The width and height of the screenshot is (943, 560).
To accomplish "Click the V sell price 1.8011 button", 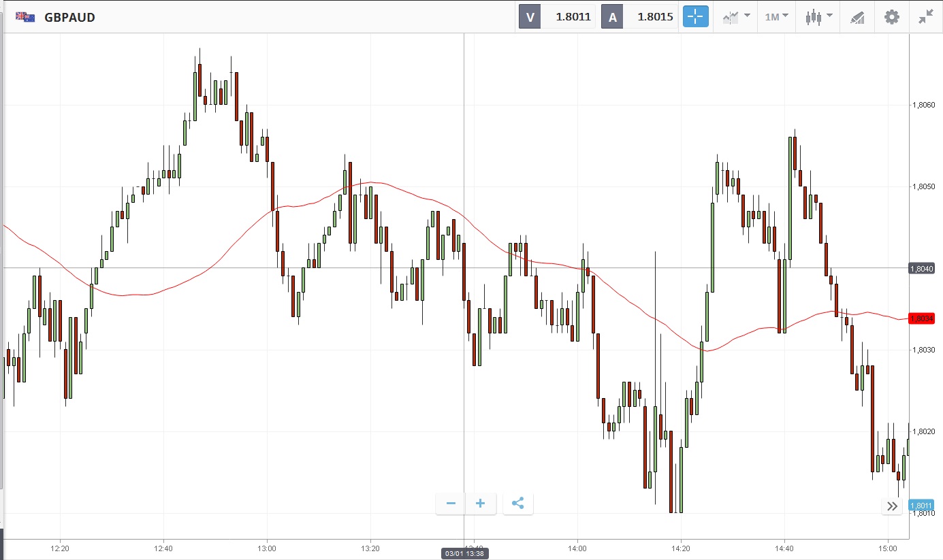I will click(557, 17).
